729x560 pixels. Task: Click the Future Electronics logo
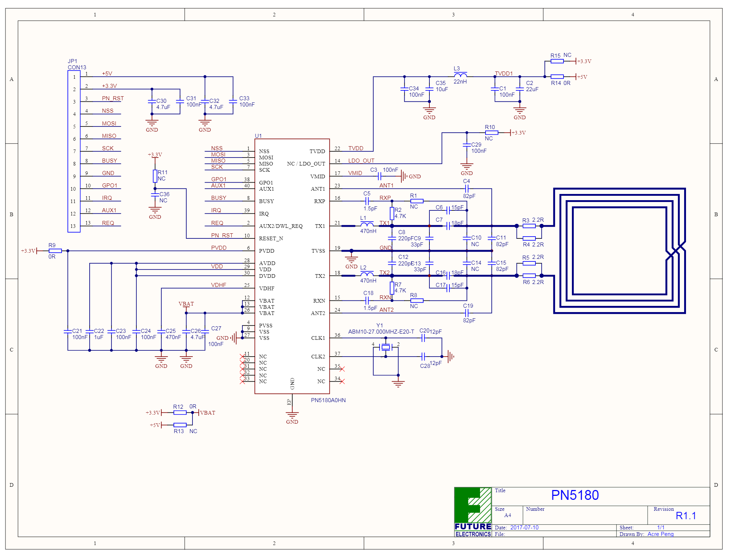[x=473, y=512]
